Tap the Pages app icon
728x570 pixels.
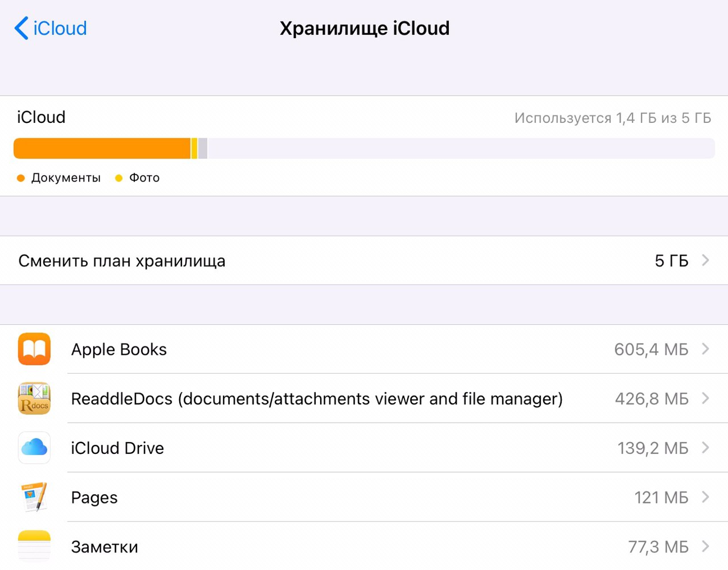tap(34, 497)
